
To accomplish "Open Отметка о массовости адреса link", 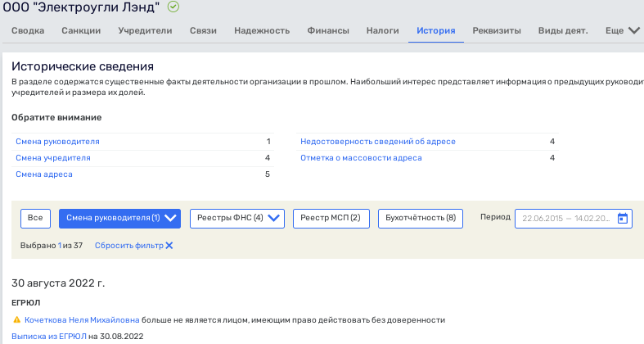I will coord(361,158).
